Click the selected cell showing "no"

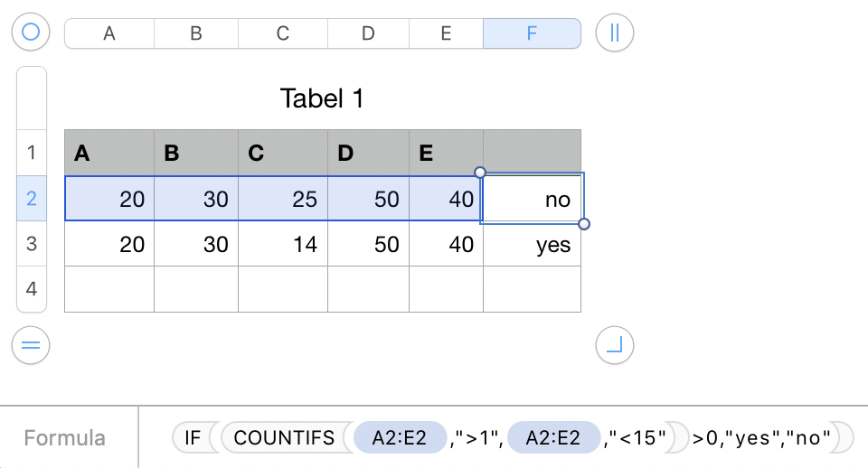(533, 199)
